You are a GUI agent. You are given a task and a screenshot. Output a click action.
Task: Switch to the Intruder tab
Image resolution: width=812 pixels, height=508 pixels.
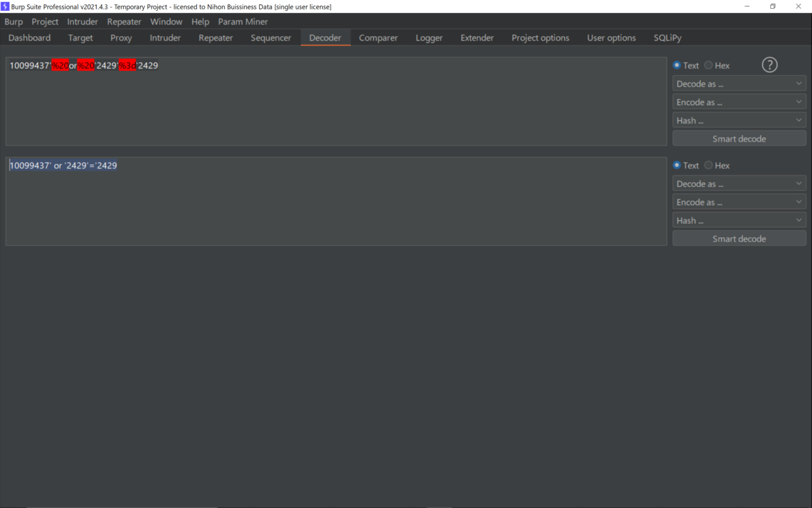[165, 38]
